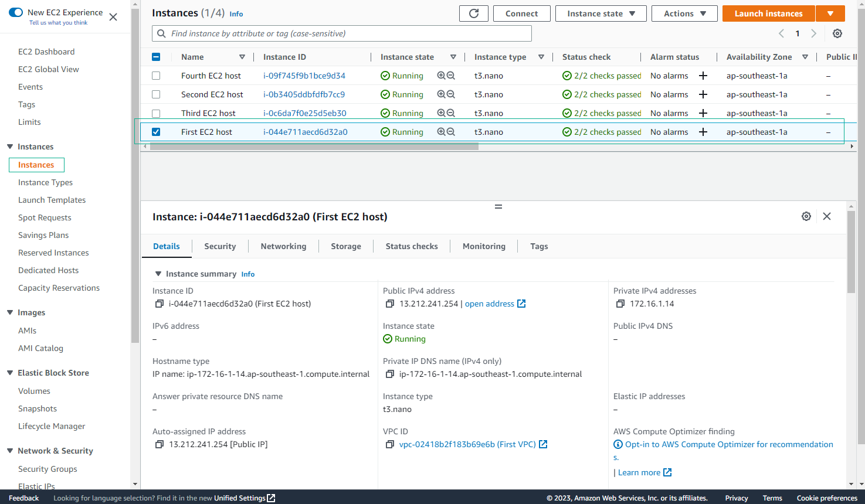Screen dimensions: 865x504
Task: Collapse the Network & Security section
Action: pyautogui.click(x=10, y=451)
